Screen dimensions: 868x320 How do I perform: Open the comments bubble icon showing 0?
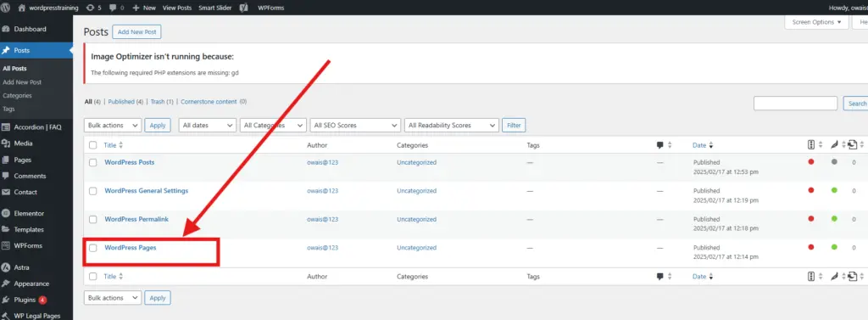(x=113, y=8)
